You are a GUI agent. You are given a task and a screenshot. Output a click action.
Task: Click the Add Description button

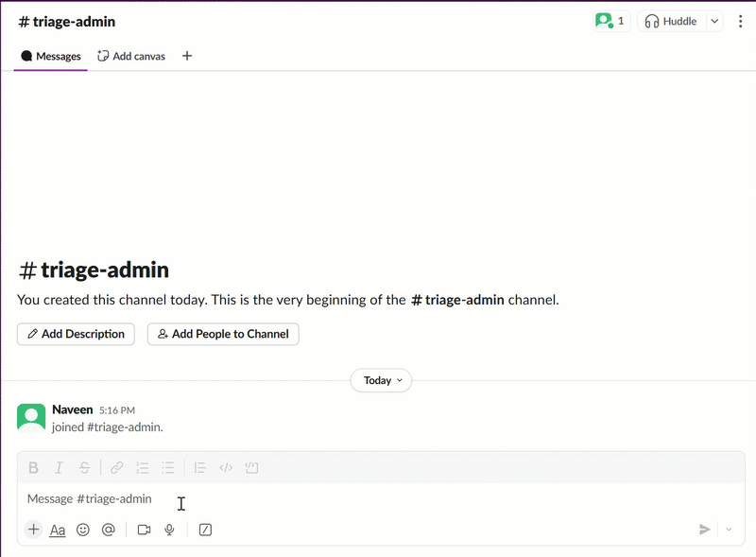(x=76, y=334)
